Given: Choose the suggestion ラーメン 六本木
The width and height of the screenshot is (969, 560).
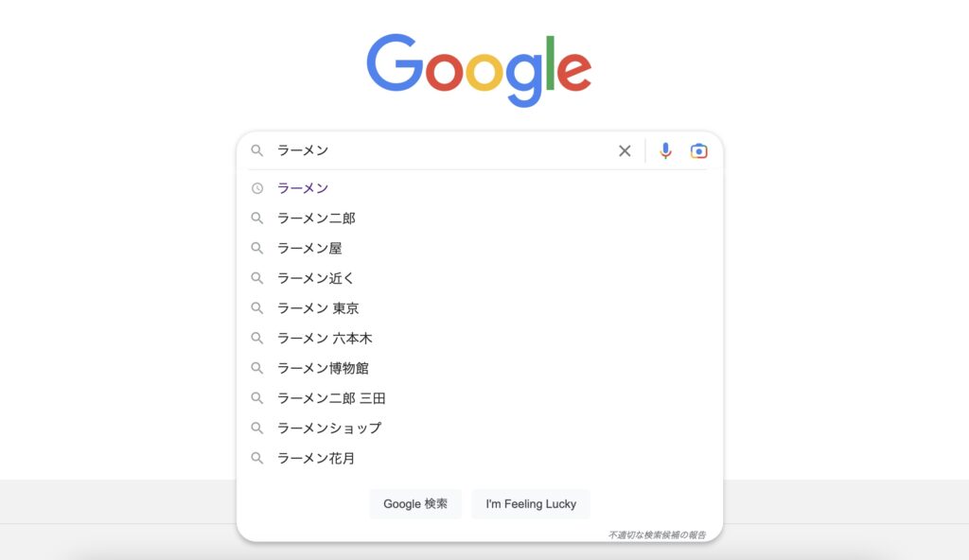Looking at the screenshot, I should pyautogui.click(x=480, y=338).
